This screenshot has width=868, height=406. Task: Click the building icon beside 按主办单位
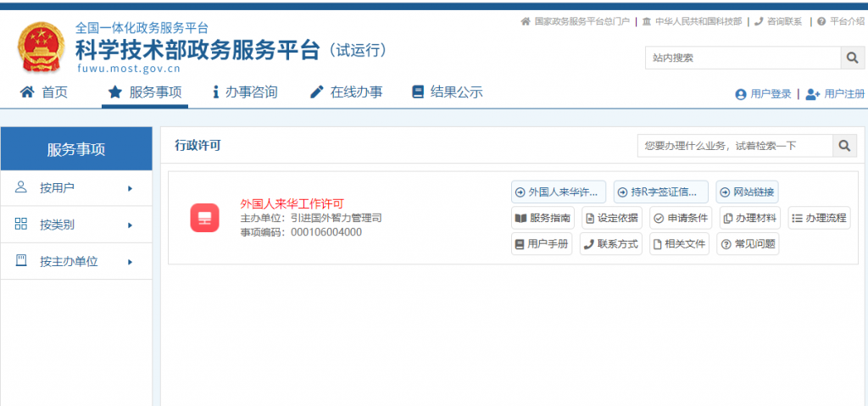coord(21,260)
